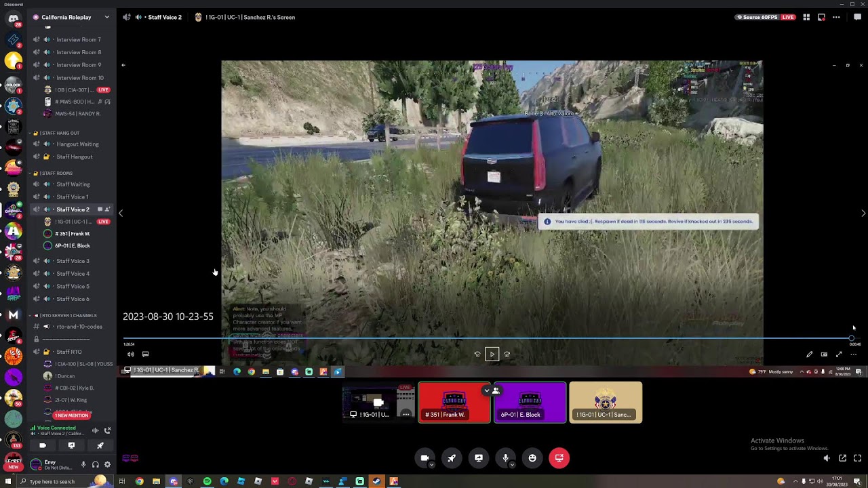
Task: Open Discord home direct messages icon
Action: 13,18
